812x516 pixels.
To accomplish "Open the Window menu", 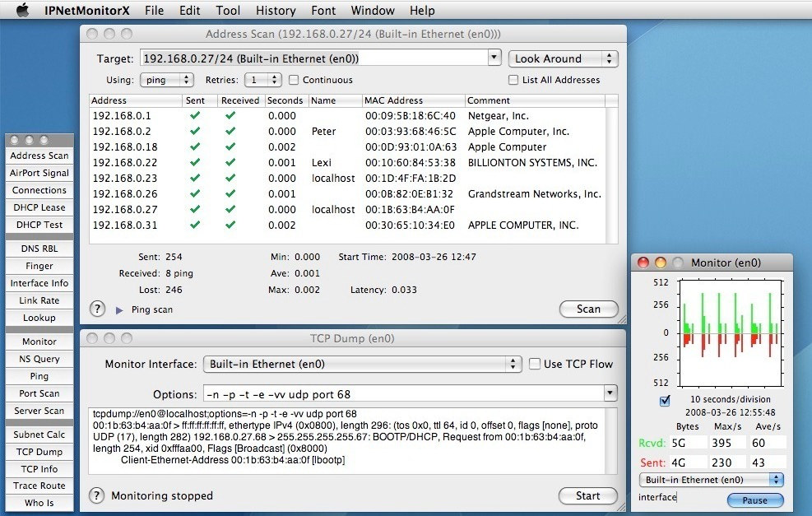I will [373, 11].
